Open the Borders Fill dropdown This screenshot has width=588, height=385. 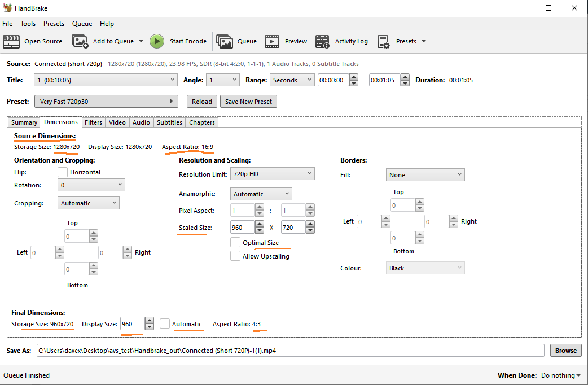[425, 175]
